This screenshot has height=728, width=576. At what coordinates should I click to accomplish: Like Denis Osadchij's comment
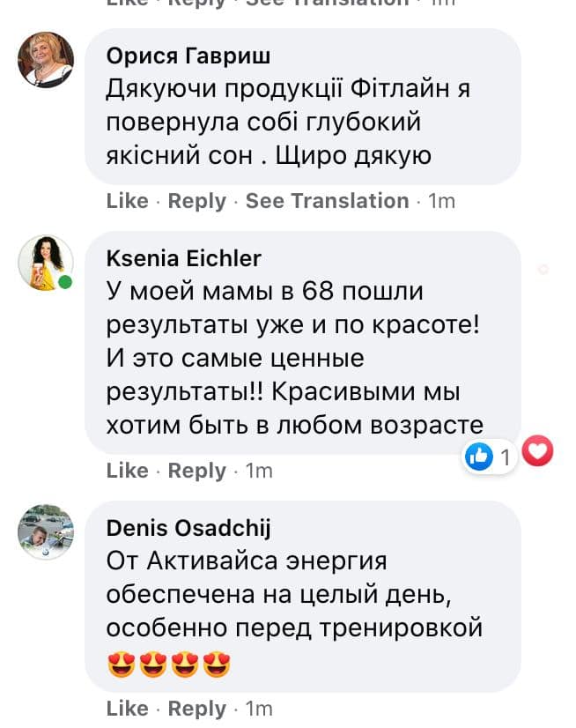(x=127, y=709)
